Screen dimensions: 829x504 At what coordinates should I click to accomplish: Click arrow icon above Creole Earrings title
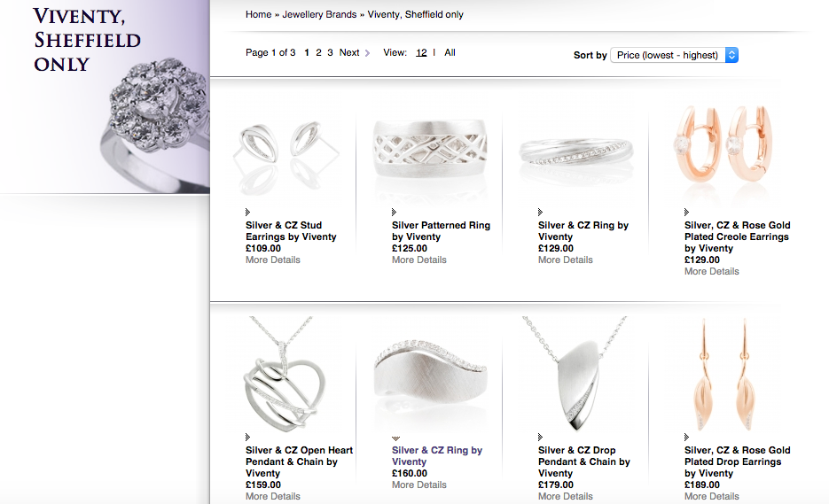pos(687,213)
